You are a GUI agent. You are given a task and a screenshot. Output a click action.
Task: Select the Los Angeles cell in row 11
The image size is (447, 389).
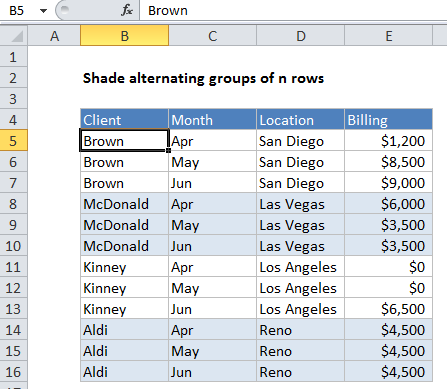[x=300, y=267]
